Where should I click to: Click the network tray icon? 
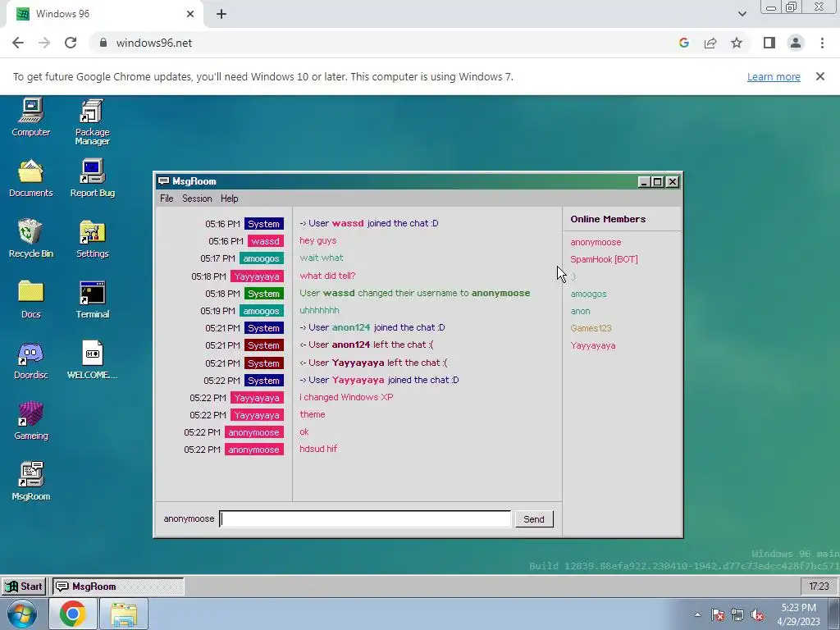click(x=737, y=614)
